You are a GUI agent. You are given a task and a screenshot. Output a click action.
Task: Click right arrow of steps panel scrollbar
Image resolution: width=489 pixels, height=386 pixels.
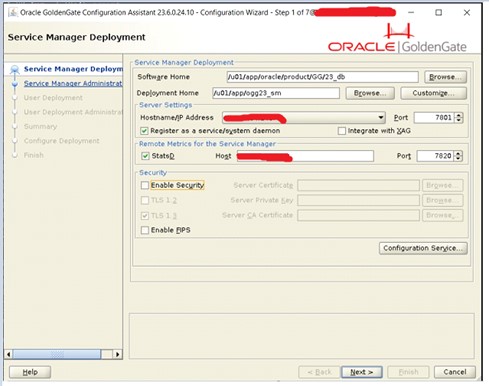tap(117, 354)
